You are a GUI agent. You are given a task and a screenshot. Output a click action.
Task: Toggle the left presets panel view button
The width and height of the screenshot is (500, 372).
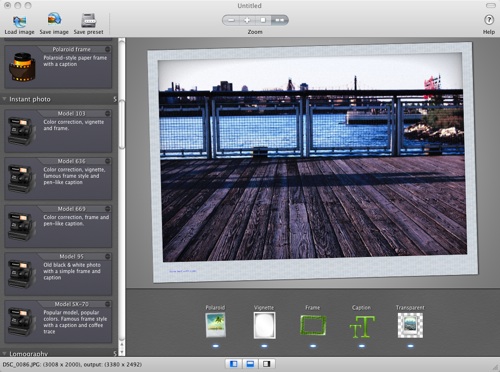click(x=234, y=364)
